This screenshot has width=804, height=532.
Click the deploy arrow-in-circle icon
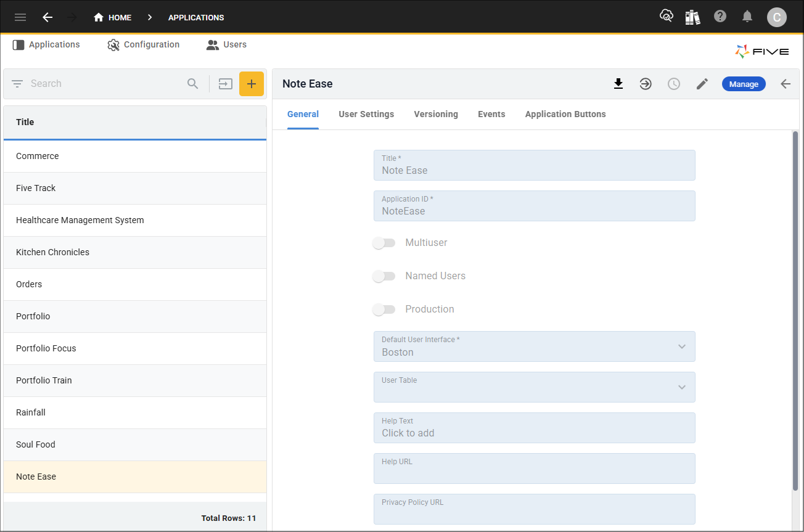pos(646,84)
